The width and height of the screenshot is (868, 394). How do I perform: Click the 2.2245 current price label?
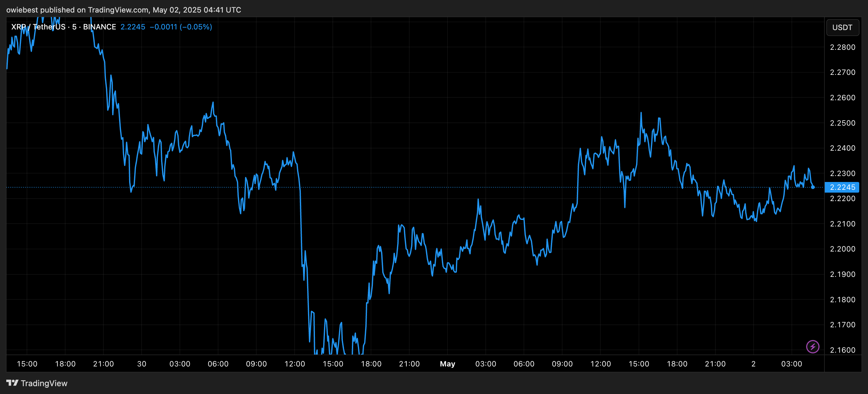tap(842, 187)
